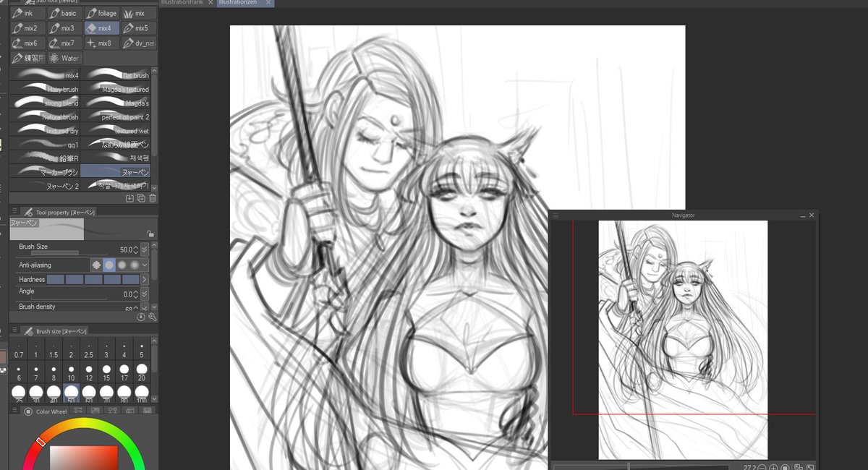The height and width of the screenshot is (470, 868).
Task: Select the basic sub tool group
Action: click(64, 13)
